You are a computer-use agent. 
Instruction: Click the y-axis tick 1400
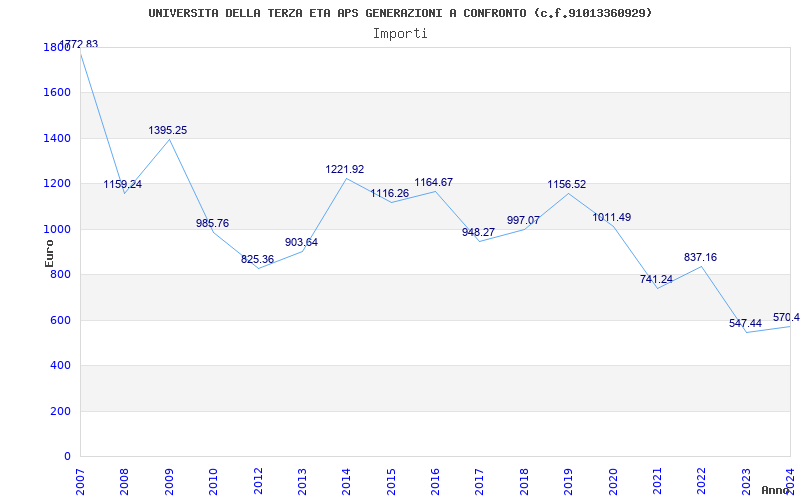pyautogui.click(x=57, y=138)
